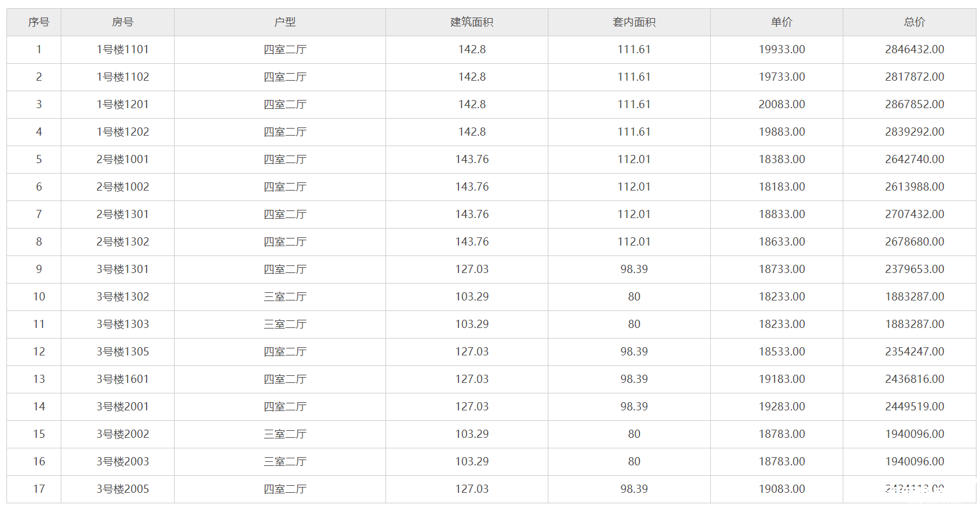This screenshot has height=508, width=980.
Task: Select room cell 3号楼1303
Action: click(123, 324)
